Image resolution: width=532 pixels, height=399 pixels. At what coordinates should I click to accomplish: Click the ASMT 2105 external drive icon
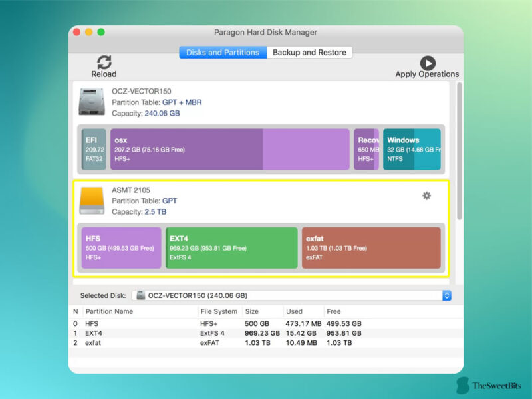coord(91,201)
